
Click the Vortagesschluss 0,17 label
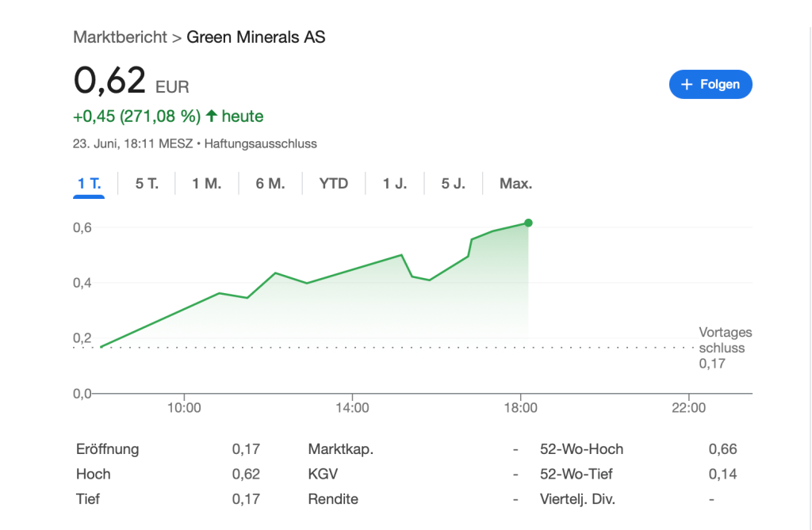click(x=725, y=348)
